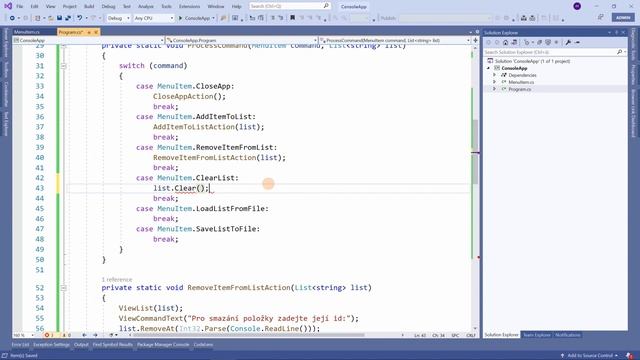Collapse RemoveItemFromListAction method at line 52
This screenshot has height=360, width=640.
point(63,288)
